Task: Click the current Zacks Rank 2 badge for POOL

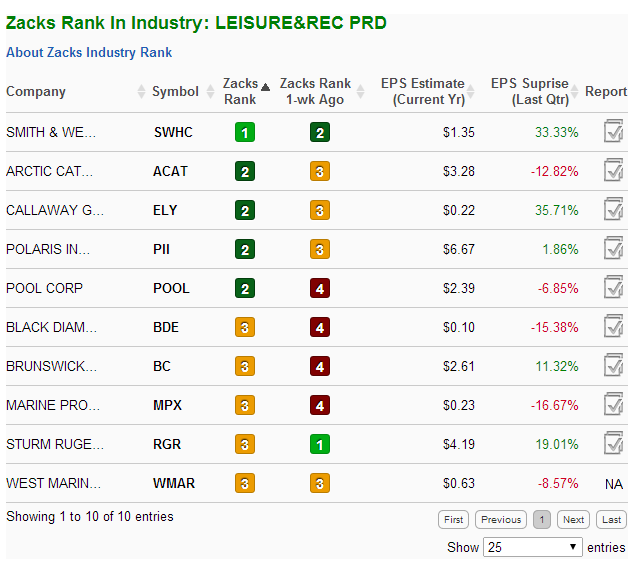Action: pyautogui.click(x=245, y=288)
